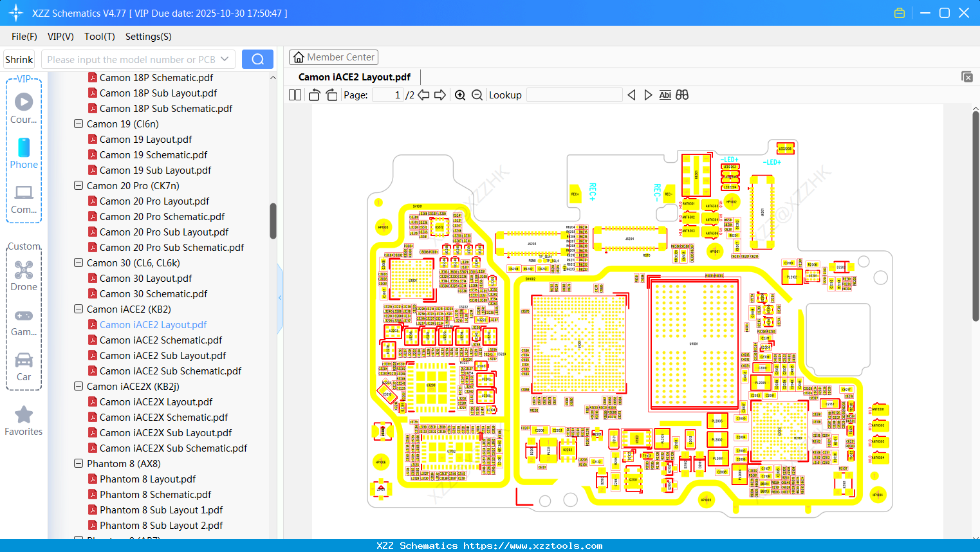The height and width of the screenshot is (552, 980).
Task: Collapse the Phantom 8 (AX8) folder
Action: pyautogui.click(x=79, y=463)
